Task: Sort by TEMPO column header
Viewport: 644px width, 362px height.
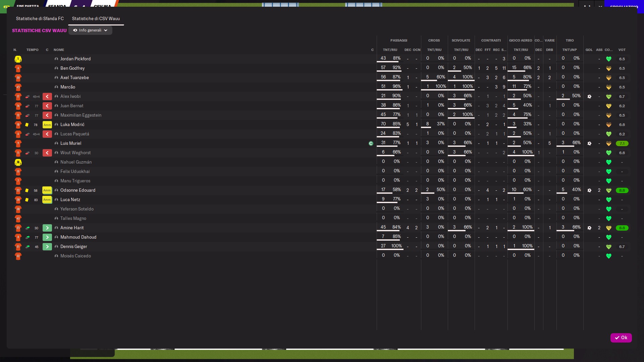Action: (33, 50)
